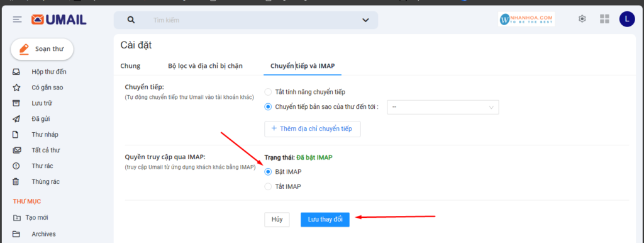
Task: Open the hamburger menu beside UMAIL logo
Action: pos(17,20)
